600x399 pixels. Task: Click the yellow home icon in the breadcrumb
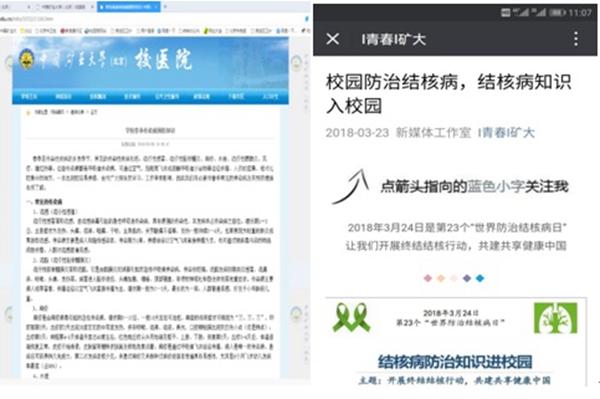coord(28,112)
